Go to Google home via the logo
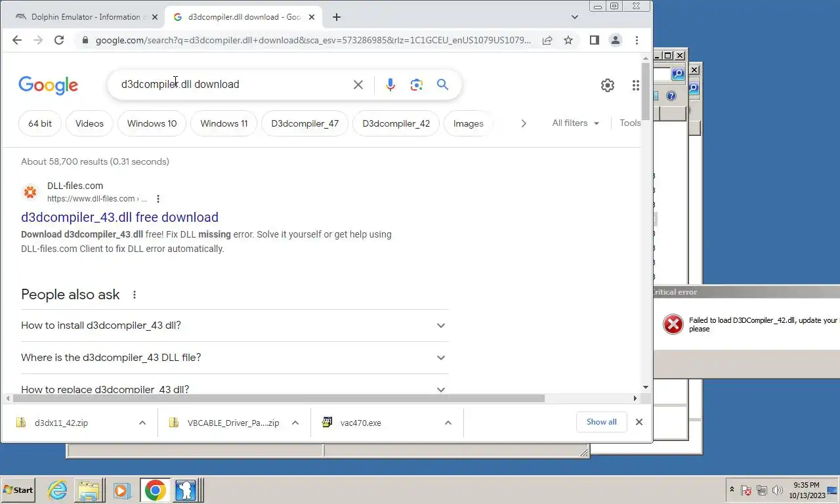 click(48, 85)
